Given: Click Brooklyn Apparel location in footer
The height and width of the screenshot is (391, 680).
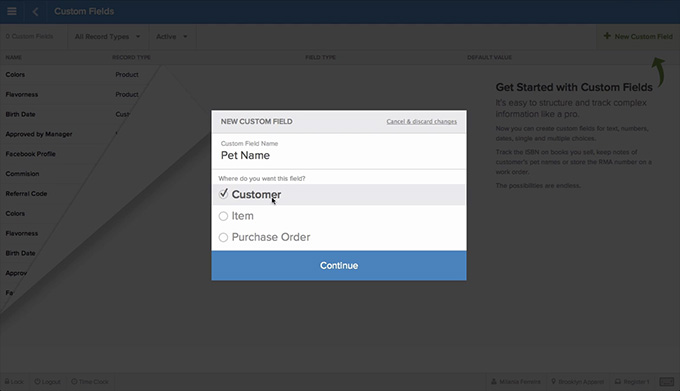Looking at the screenshot, I should pos(577,381).
